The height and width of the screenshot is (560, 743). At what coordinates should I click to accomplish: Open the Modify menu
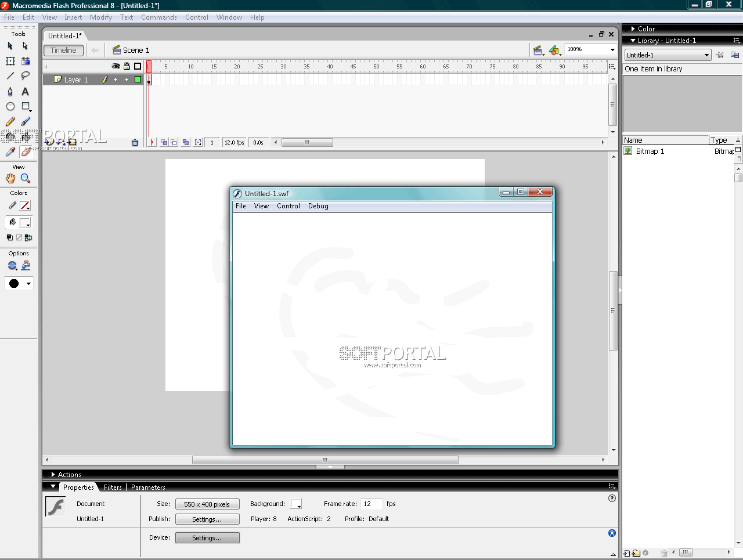[x=101, y=17]
